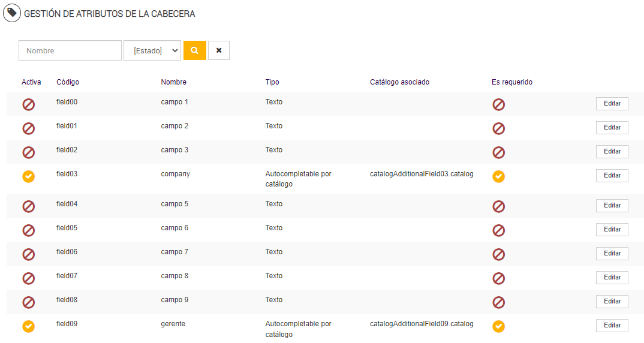
Task: Click the Código column header
Action: pyautogui.click(x=68, y=82)
